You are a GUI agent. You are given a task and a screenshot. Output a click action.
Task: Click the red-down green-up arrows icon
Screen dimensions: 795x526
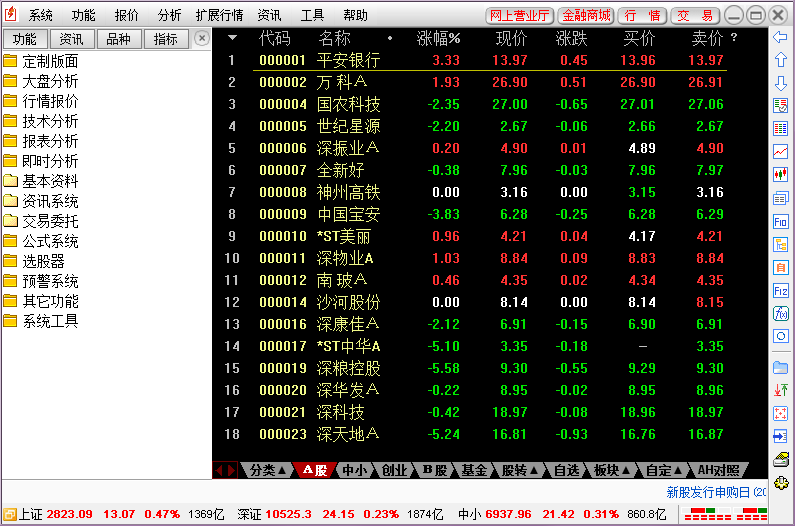coord(781,390)
